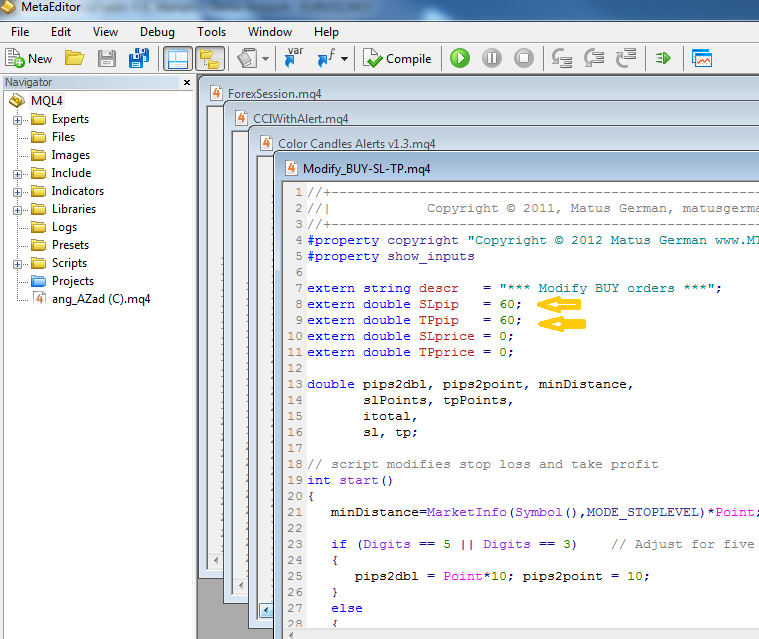The image size is (759, 639).
Task: Expand the Indicators folder in Navigator
Action: pos(17,192)
